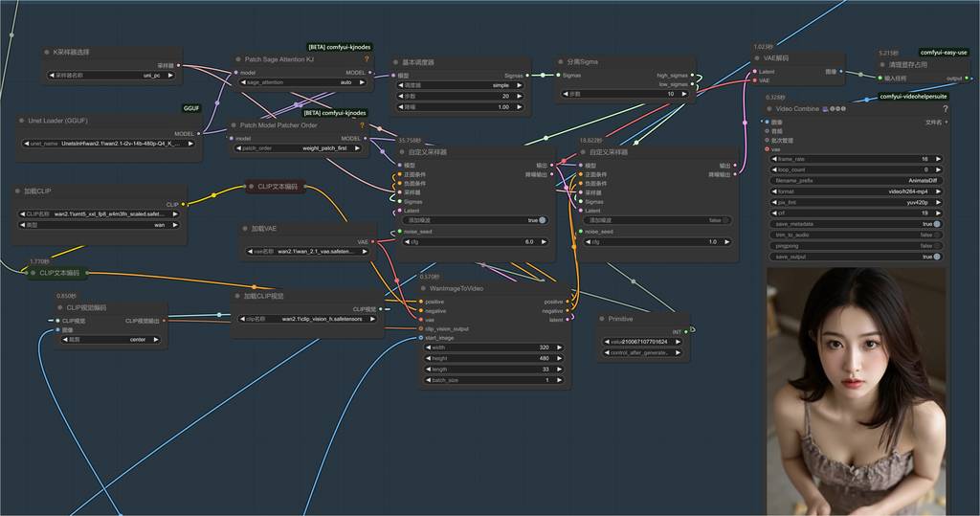Image resolution: width=980 pixels, height=516 pixels.
Task: Increase frame_rate with the right arrow
Action: 938,159
